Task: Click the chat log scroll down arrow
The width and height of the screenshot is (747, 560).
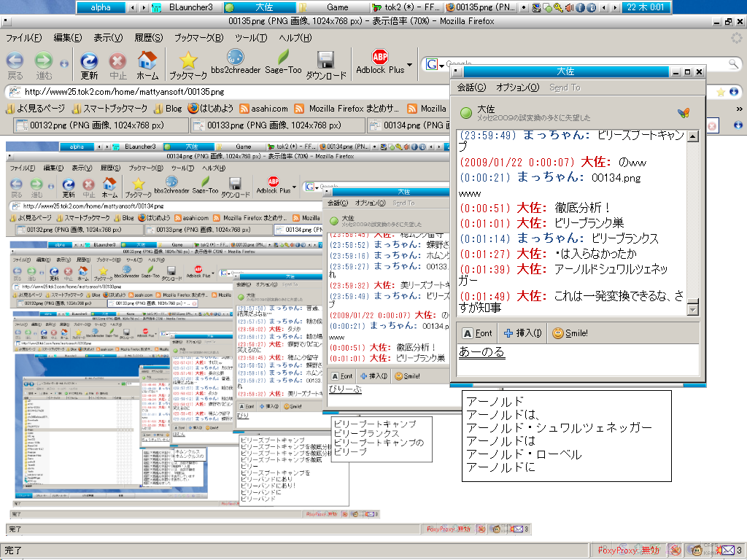Action: point(693,310)
